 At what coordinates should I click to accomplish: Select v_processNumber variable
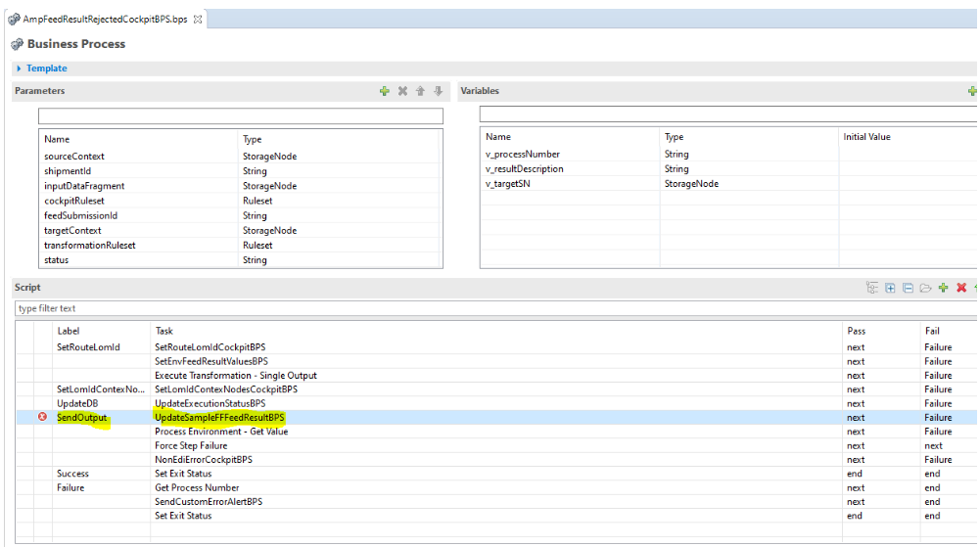point(523,155)
